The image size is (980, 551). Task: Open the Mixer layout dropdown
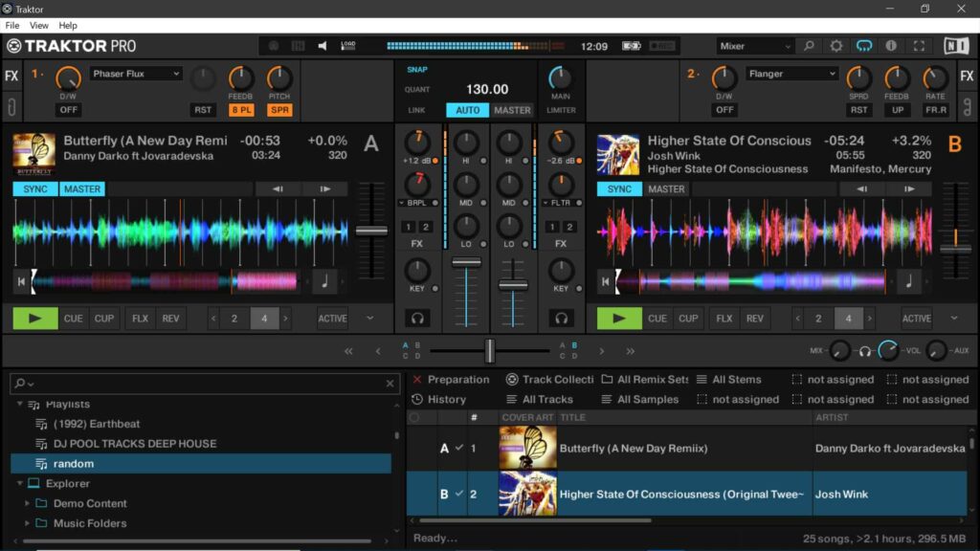[x=754, y=46]
